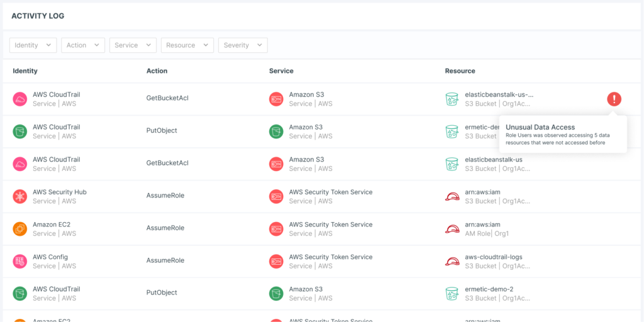
Task: Click GetBucketAcl in the alert-flagged row
Action: pyautogui.click(x=167, y=98)
